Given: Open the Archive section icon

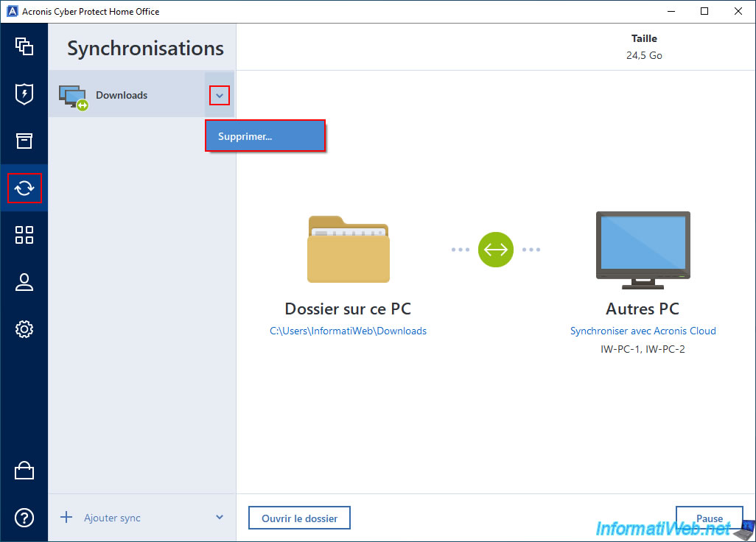Looking at the screenshot, I should coord(24,141).
